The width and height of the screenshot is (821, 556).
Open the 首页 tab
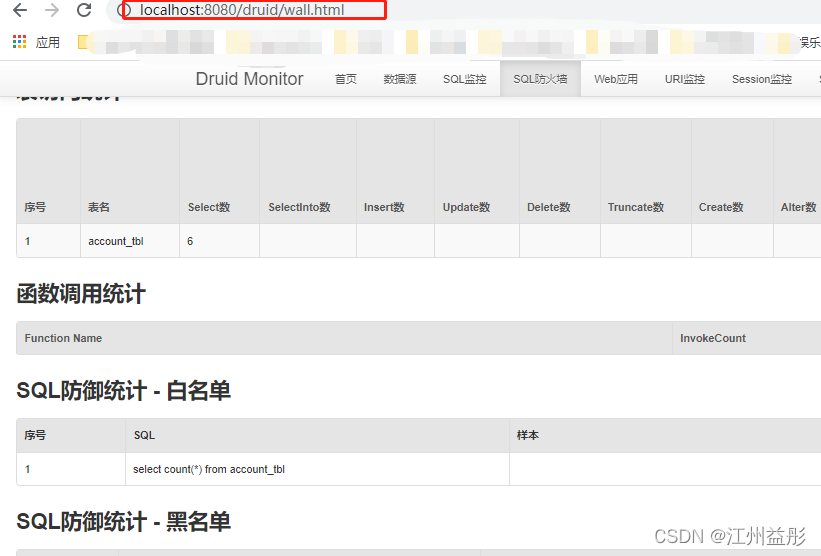[346, 79]
